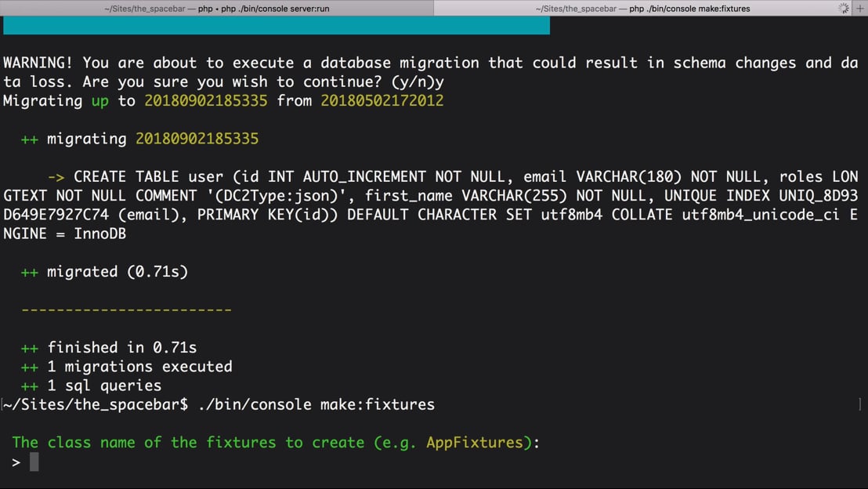
Task: Click the '>' prompt symbol
Action: (16, 462)
